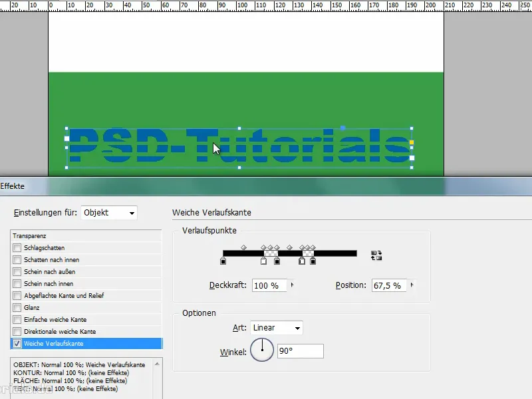Enable Schein nach innen checkbox
The width and height of the screenshot is (532, 399).
[x=17, y=284]
